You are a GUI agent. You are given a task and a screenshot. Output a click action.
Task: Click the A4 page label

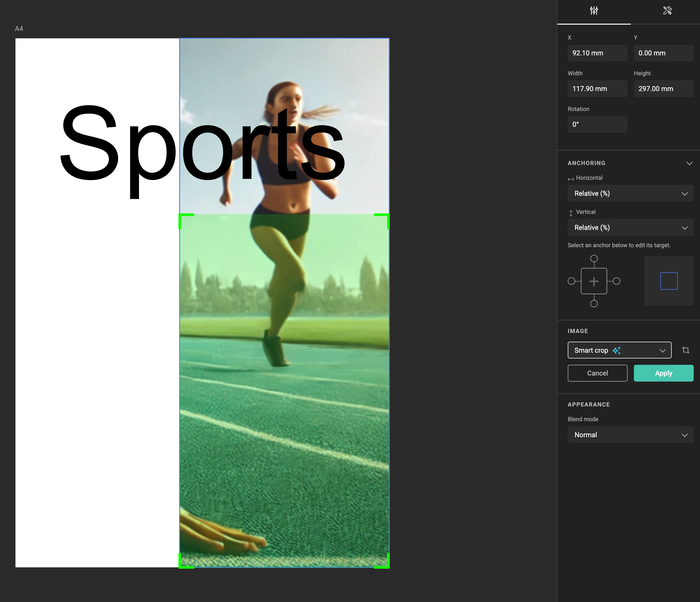pos(19,29)
